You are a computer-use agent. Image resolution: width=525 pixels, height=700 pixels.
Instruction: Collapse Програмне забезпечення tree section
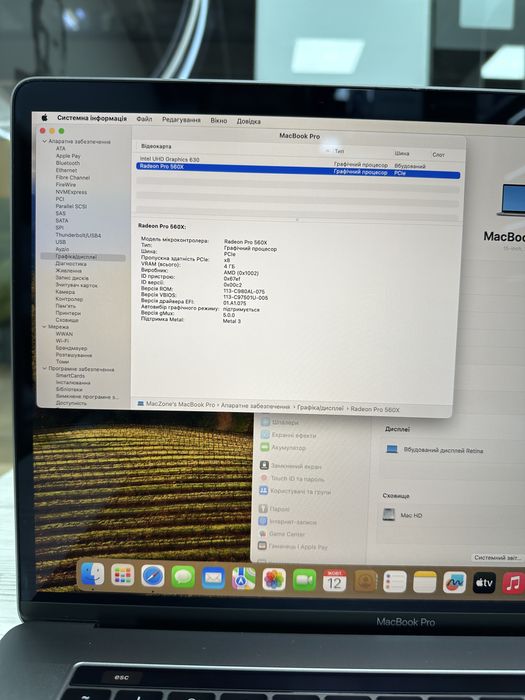44,369
